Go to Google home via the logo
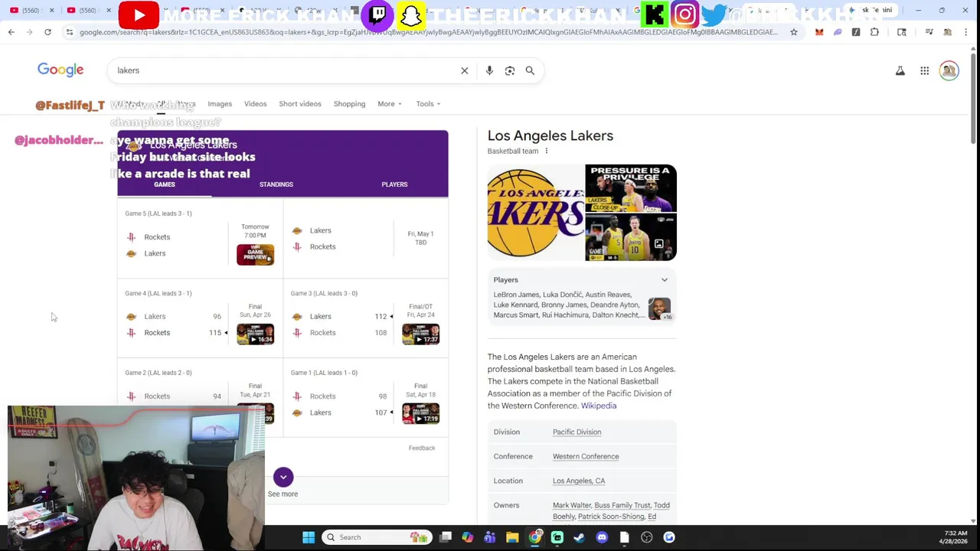The image size is (980, 551). pos(60,70)
